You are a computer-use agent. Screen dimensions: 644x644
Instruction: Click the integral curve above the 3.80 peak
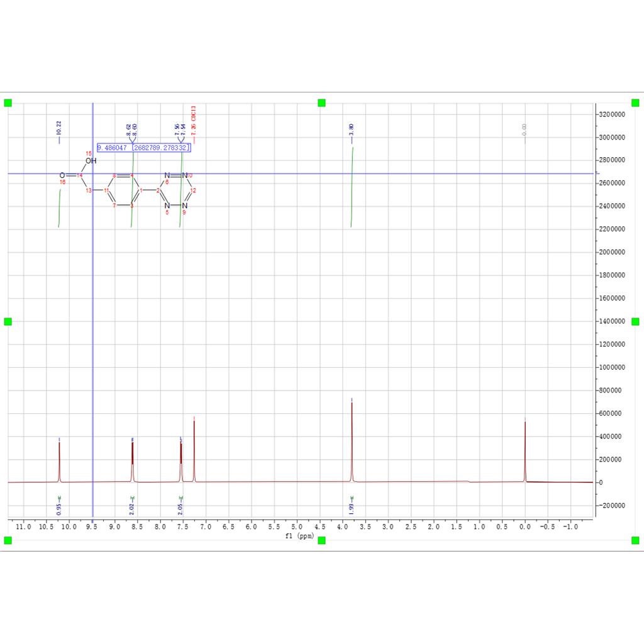352,186
